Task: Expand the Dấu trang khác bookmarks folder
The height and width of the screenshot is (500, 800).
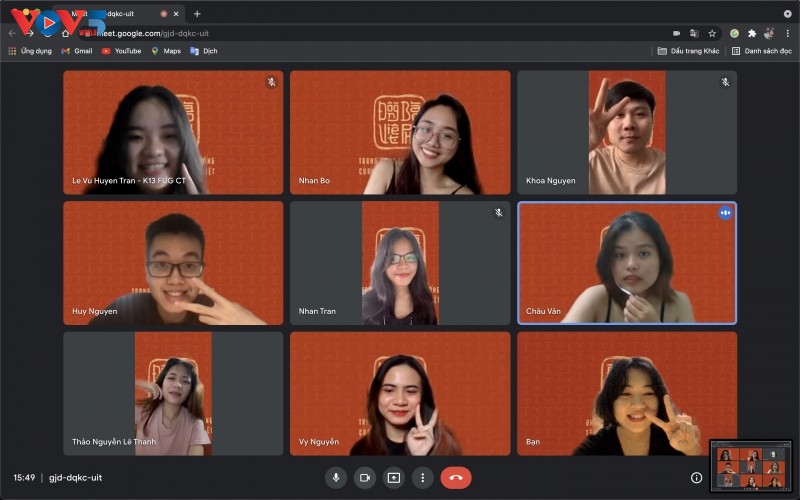Action: coord(688,51)
